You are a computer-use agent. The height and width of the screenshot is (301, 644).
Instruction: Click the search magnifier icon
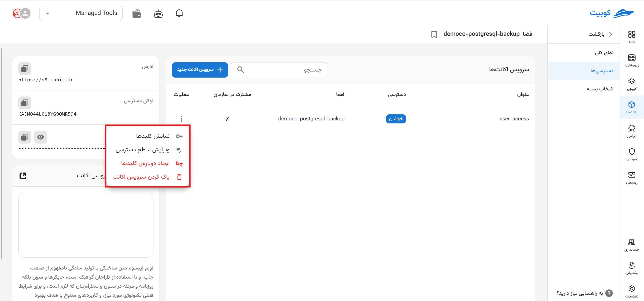[x=240, y=70]
